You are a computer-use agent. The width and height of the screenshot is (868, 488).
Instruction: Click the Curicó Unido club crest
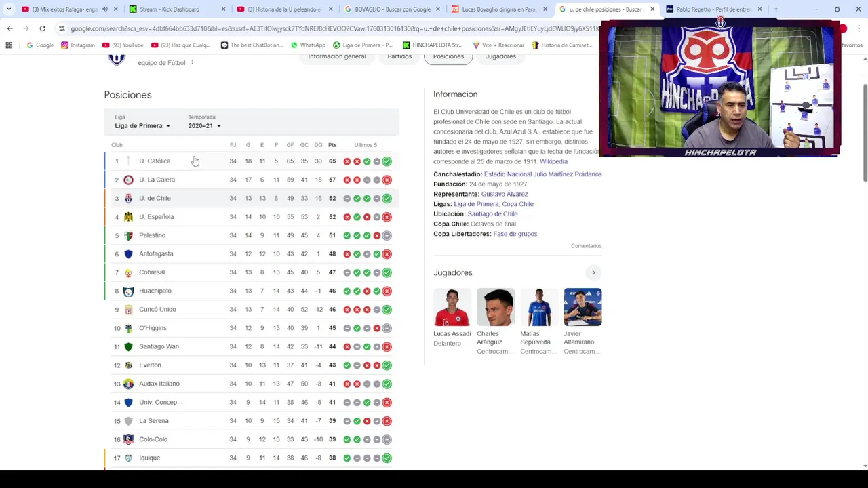128,310
